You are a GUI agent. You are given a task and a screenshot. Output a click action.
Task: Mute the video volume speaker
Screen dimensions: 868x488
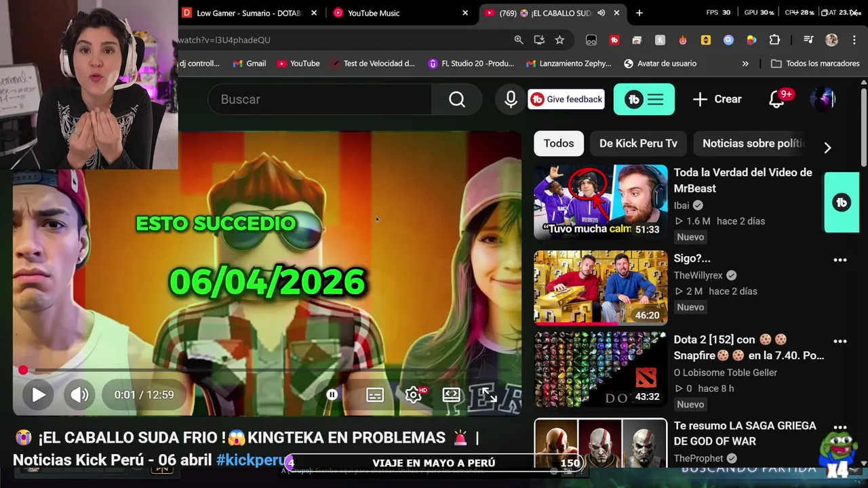[79, 394]
